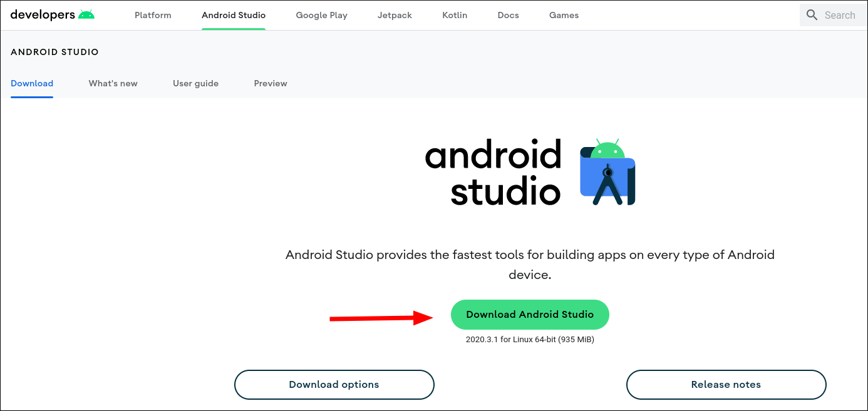
Task: Open the Docs section
Action: [508, 15]
